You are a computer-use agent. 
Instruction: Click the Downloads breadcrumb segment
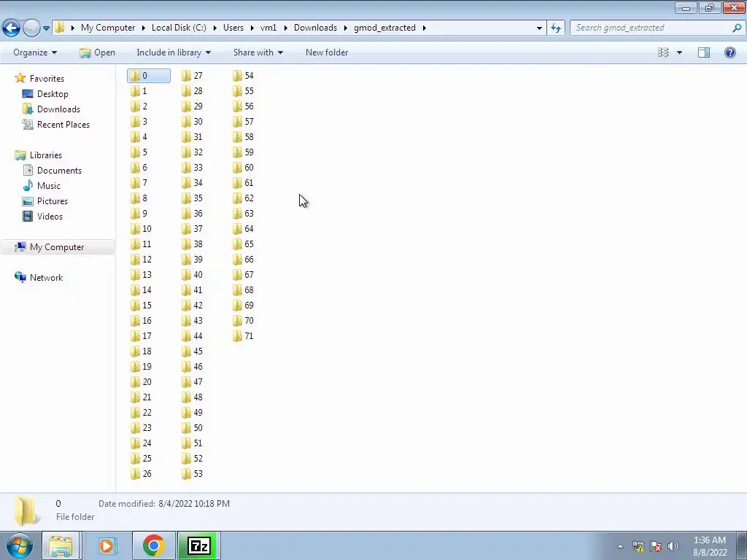pos(315,28)
